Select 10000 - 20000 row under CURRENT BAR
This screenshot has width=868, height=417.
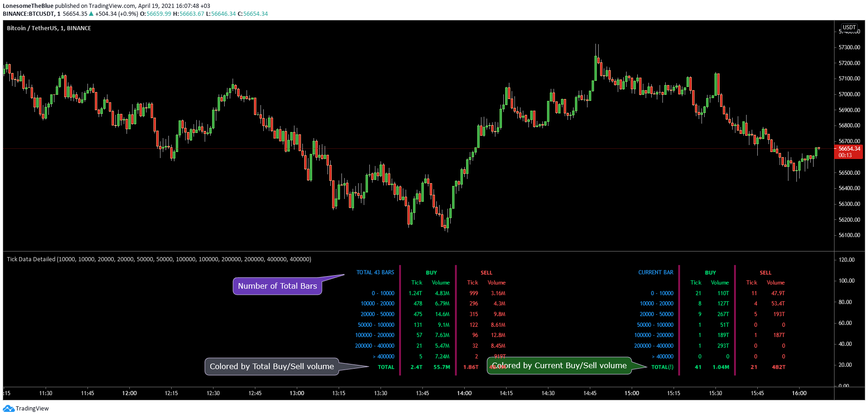click(x=656, y=304)
